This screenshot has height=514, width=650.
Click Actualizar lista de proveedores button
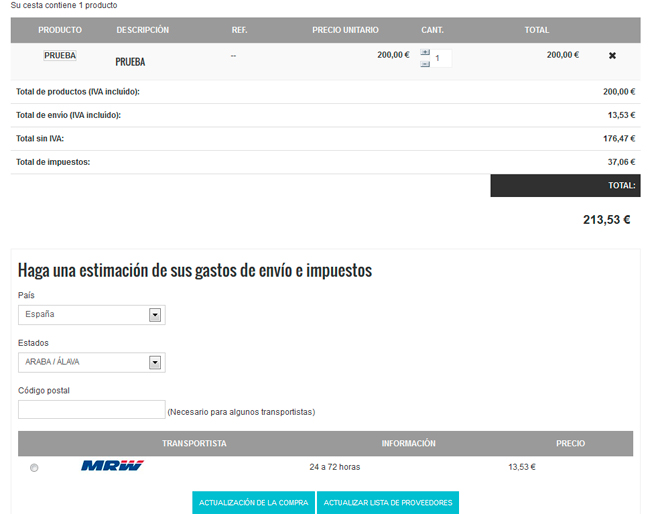pos(388,502)
